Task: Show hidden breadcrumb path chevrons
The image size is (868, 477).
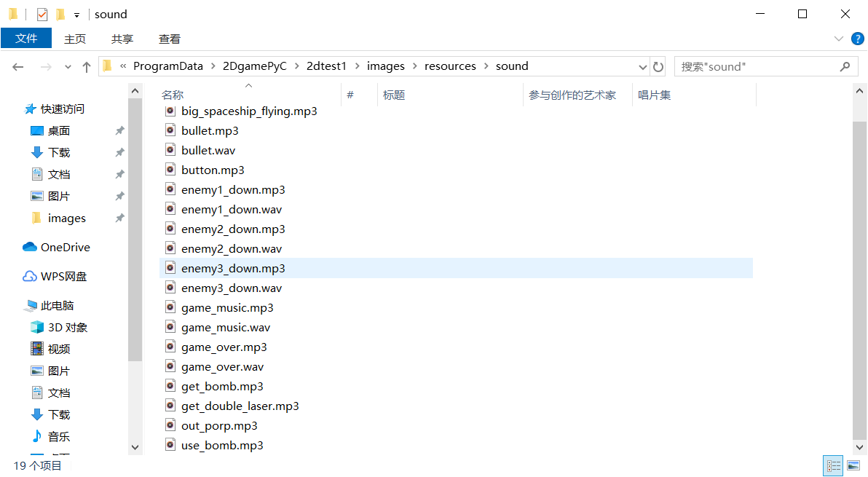Action: [x=123, y=66]
